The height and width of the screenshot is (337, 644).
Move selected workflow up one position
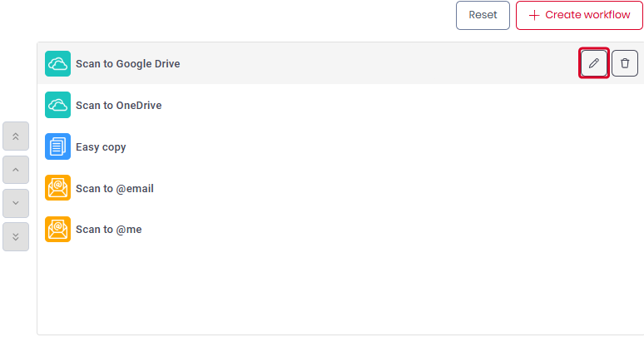[16, 170]
